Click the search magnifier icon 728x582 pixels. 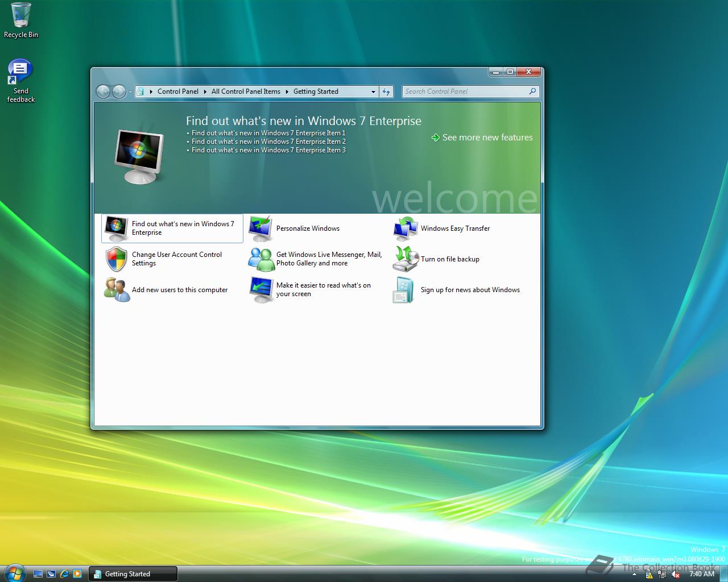[x=532, y=92]
